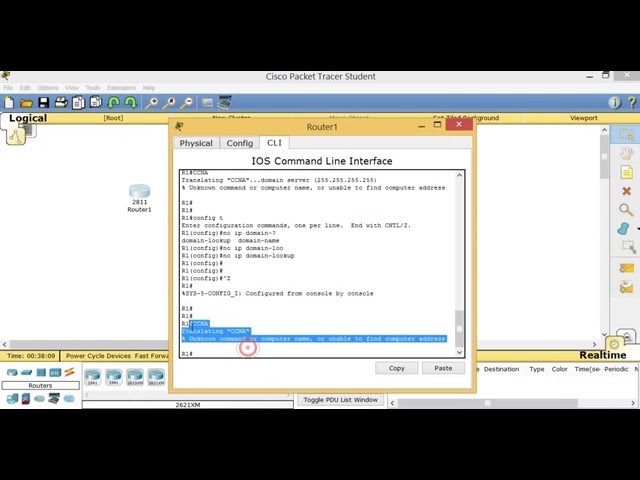Pick the second 2621XM router model
This screenshot has height=480, width=640.
pyautogui.click(x=156, y=376)
